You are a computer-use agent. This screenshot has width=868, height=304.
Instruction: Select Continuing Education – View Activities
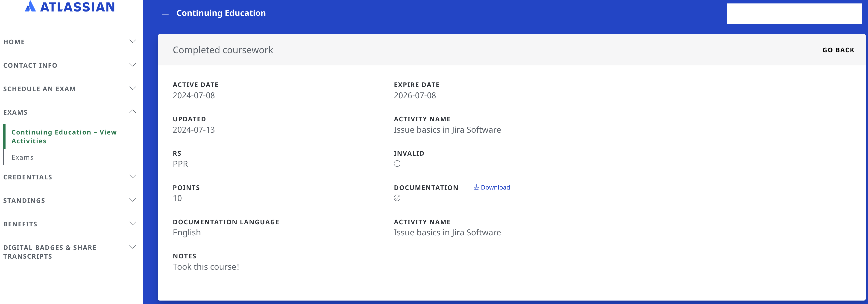tap(64, 137)
